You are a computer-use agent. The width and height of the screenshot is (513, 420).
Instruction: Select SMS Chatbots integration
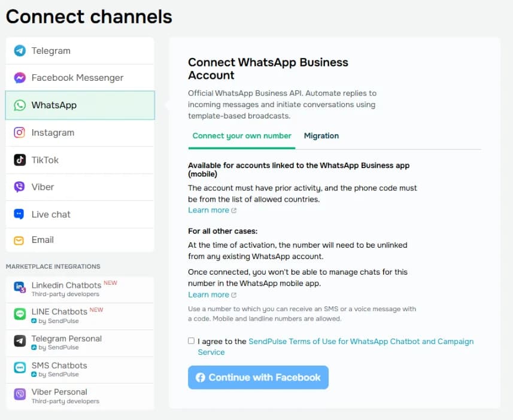point(80,370)
